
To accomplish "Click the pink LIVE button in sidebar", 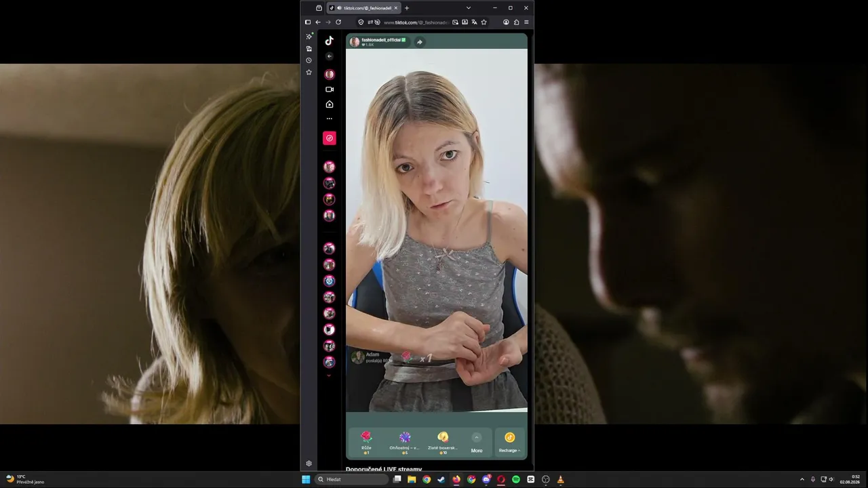I will coord(330,138).
